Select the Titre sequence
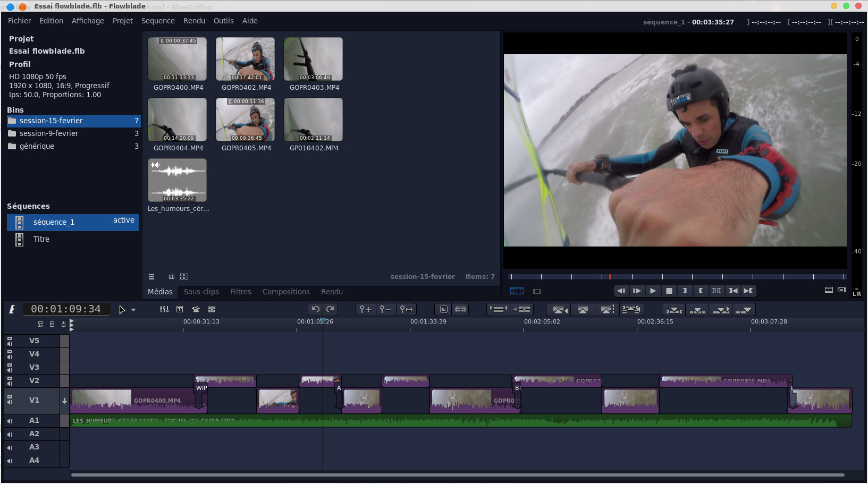This screenshot has width=868, height=484. pos(41,239)
